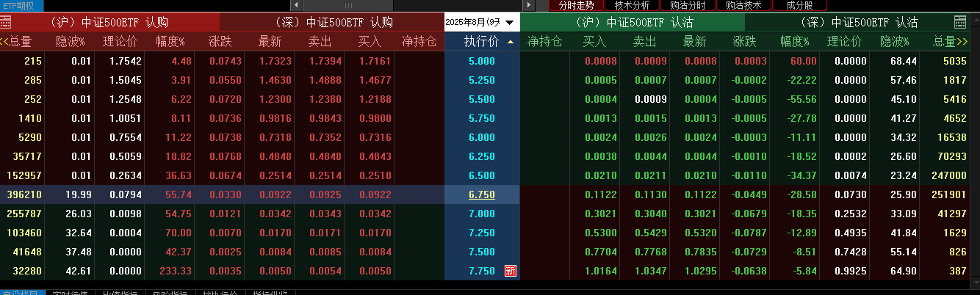The image size is (980, 295).
Task: Switch to the 分时走势 tab
Action: (x=576, y=5)
